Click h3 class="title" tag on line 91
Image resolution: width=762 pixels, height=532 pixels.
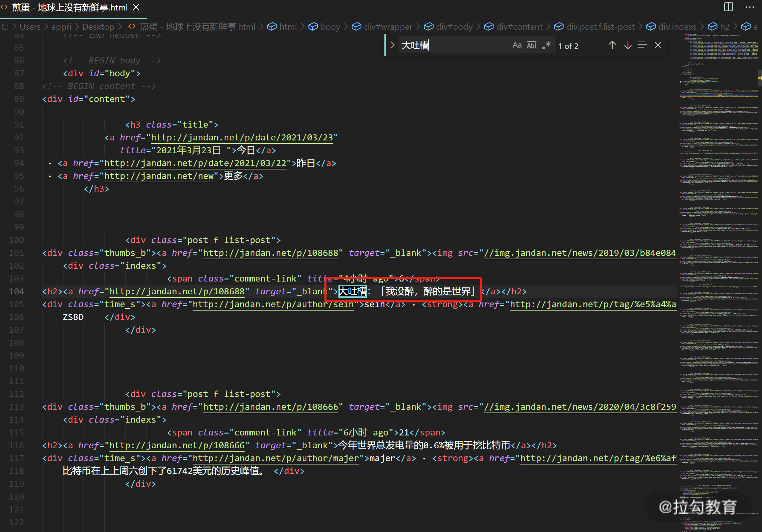click(x=172, y=125)
